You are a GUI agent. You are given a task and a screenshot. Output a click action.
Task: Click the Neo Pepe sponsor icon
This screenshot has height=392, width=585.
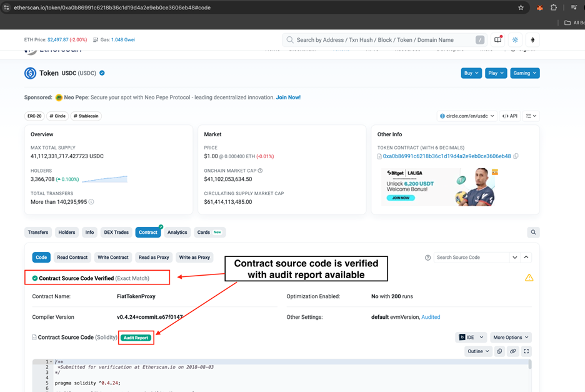59,98
